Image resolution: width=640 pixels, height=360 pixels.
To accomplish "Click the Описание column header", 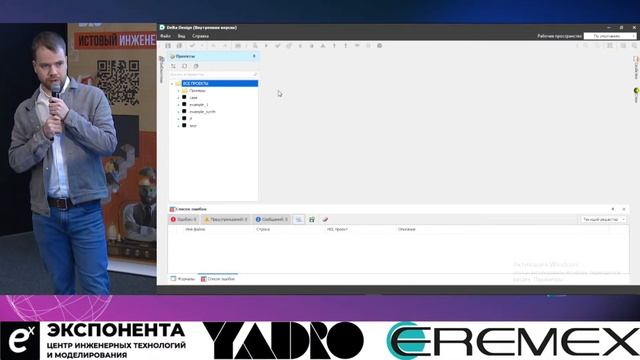I will (x=407, y=229).
